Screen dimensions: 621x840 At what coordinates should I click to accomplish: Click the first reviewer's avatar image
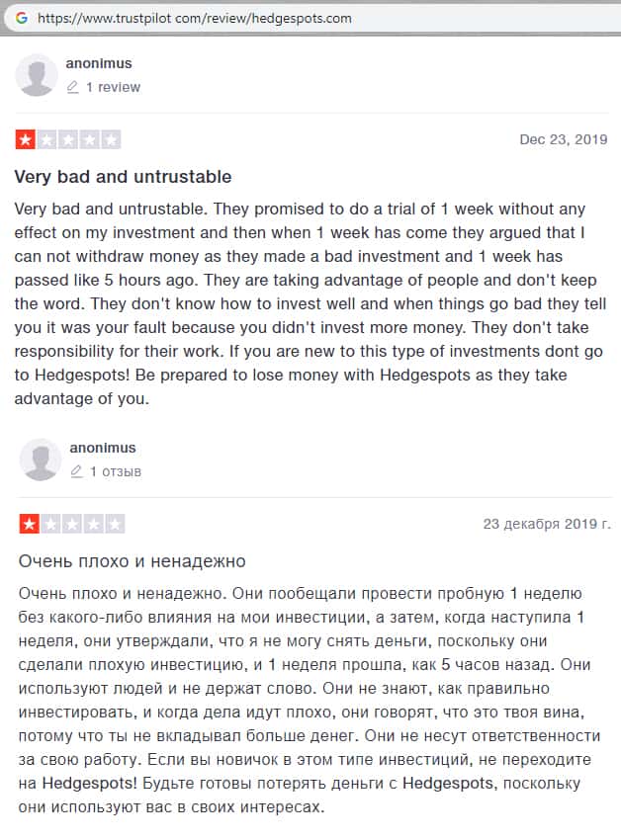39,75
